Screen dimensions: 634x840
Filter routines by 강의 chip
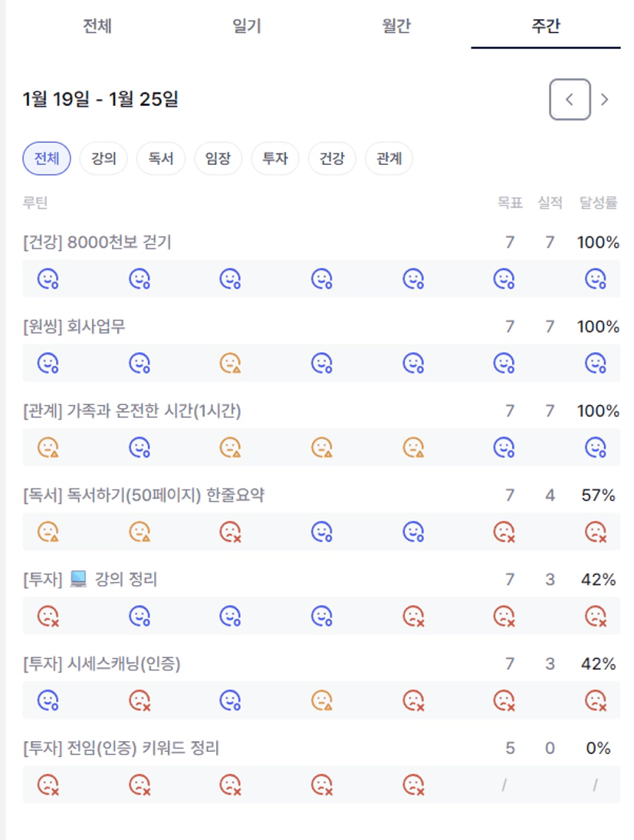tap(103, 160)
